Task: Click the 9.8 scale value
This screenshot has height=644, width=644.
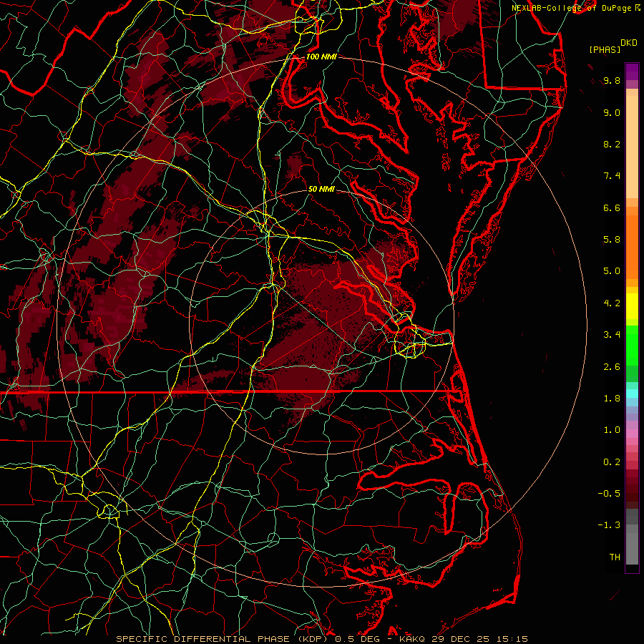Action: coord(612,81)
